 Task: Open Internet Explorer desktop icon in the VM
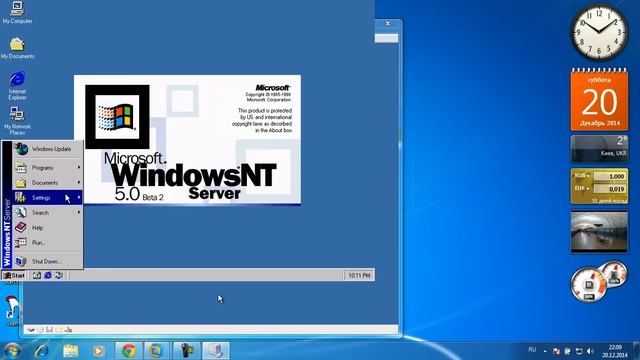(x=17, y=86)
